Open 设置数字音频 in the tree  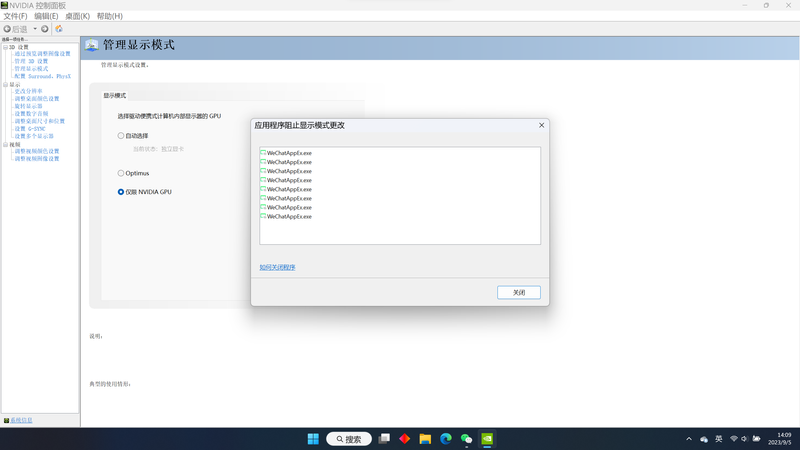(31, 114)
